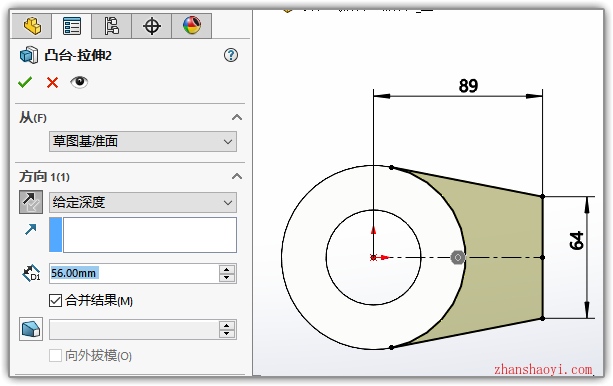Image resolution: width=613 pixels, height=386 pixels.
Task: Uncheck the 合并结果 merge result checkbox
Action: [56, 301]
